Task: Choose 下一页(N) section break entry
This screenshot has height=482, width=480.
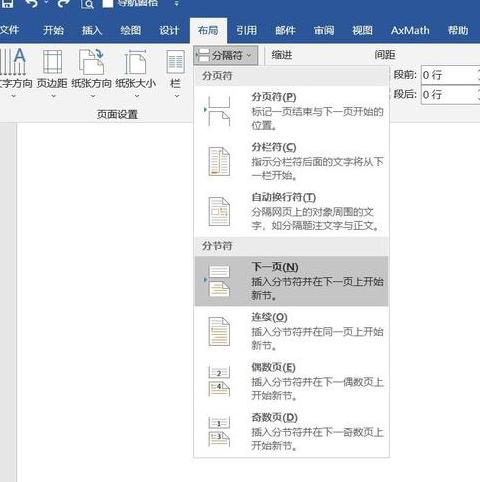Action: (291, 281)
